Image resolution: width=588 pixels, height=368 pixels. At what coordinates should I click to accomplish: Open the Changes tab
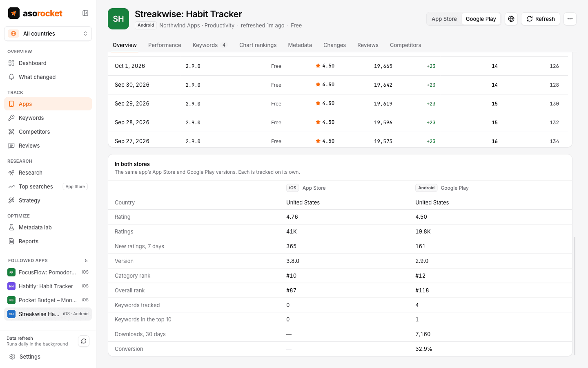coord(334,45)
